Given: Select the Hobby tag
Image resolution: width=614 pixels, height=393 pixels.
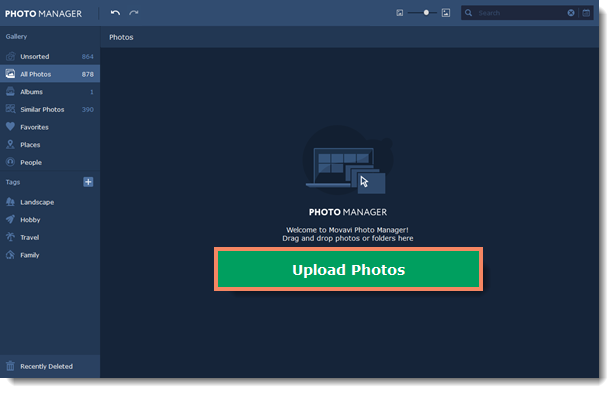Looking at the screenshot, I should click(x=50, y=220).
